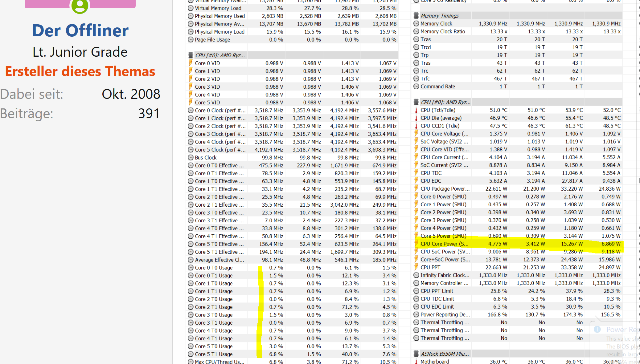Click the CPU chip icon in left panel header

point(191,55)
